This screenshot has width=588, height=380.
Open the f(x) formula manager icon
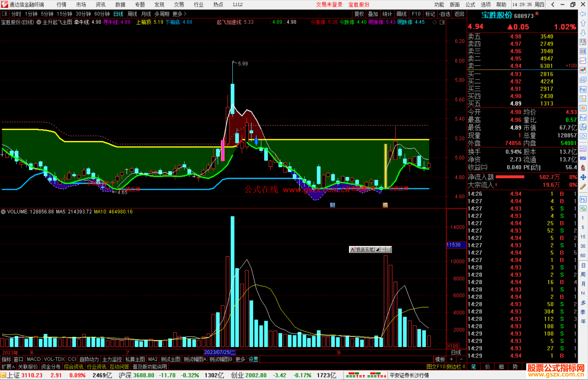click(583, 127)
